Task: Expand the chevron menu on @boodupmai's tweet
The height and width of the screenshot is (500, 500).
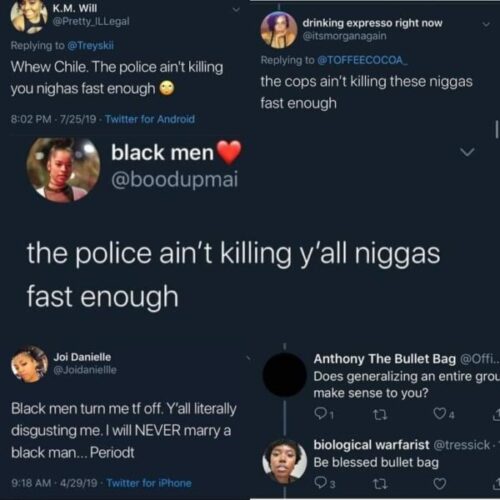Action: (467, 152)
